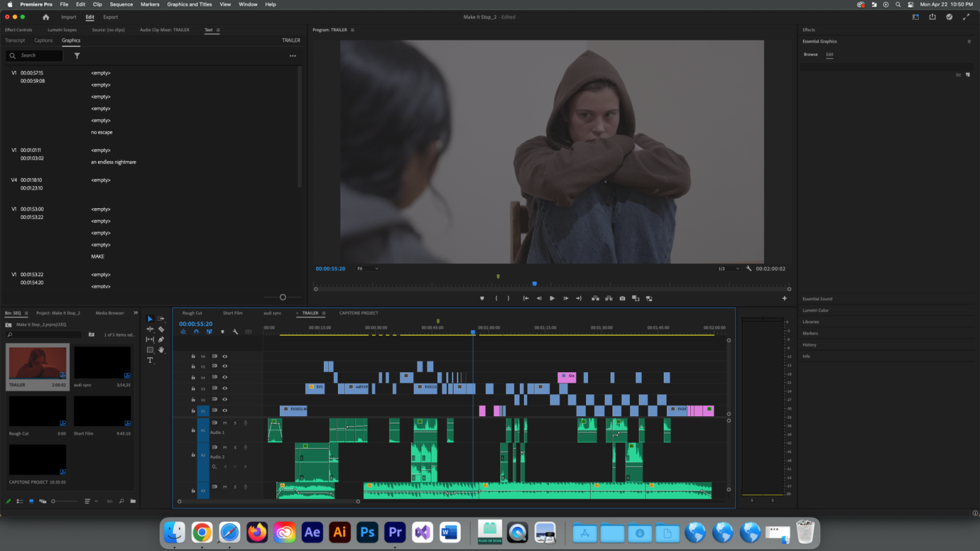
Task: Open the 1/2 playback resolution dropdown
Action: (728, 269)
